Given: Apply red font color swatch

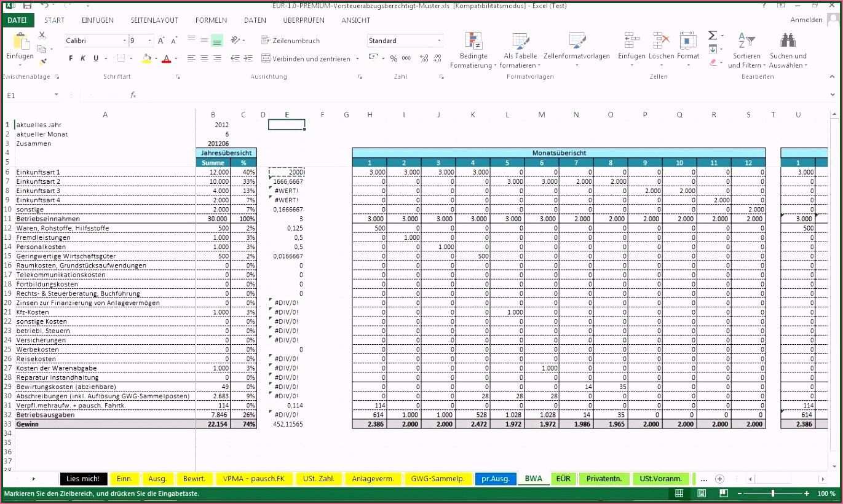Looking at the screenshot, I should click(166, 59).
